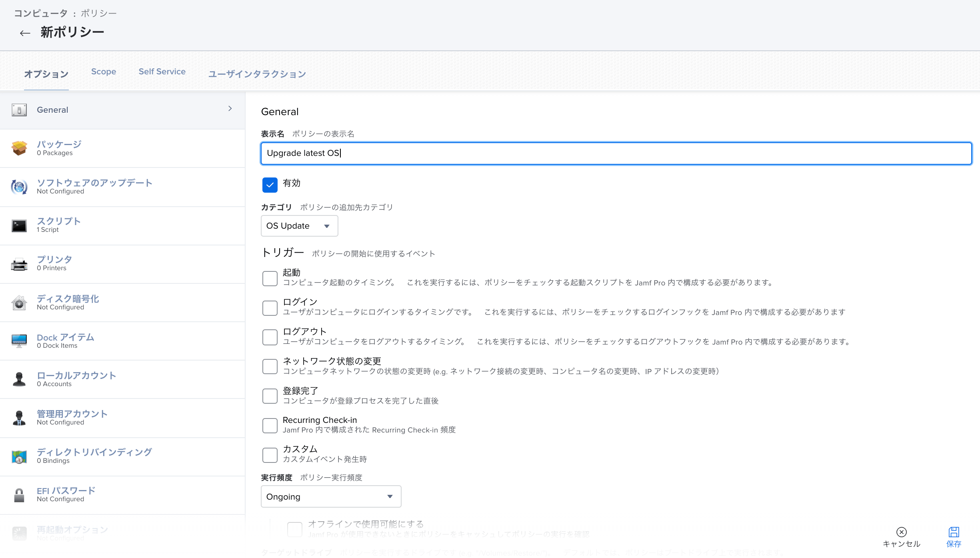Check the 登録完了 trigger checkbox
The height and width of the screenshot is (558, 980).
270,396
